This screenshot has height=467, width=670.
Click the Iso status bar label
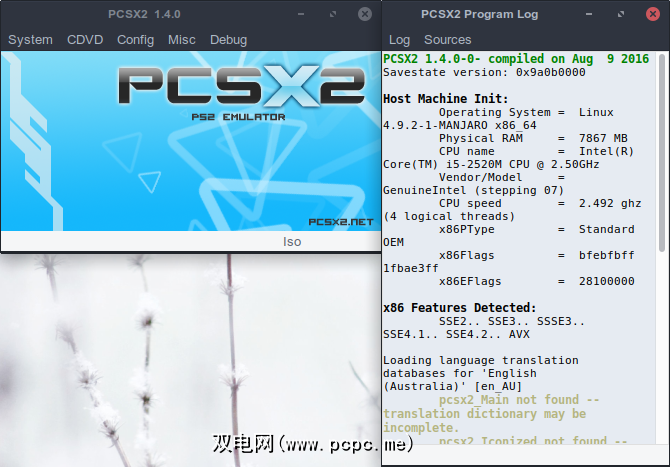pyautogui.click(x=292, y=242)
